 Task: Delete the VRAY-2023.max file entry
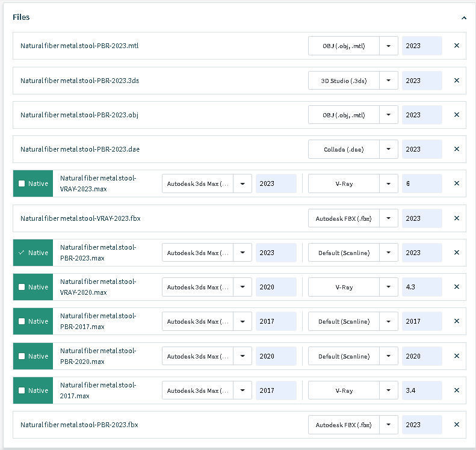[457, 183]
